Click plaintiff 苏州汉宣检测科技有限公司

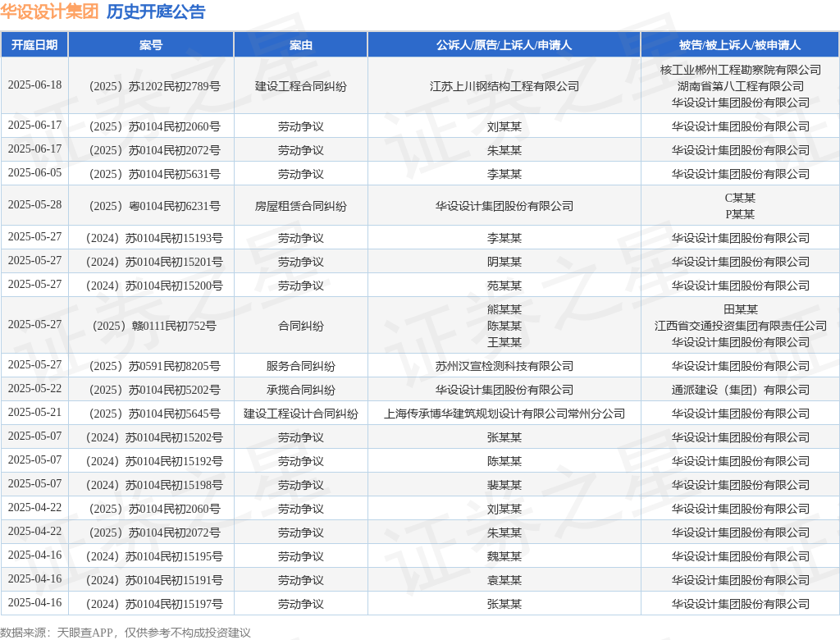pyautogui.click(x=504, y=366)
